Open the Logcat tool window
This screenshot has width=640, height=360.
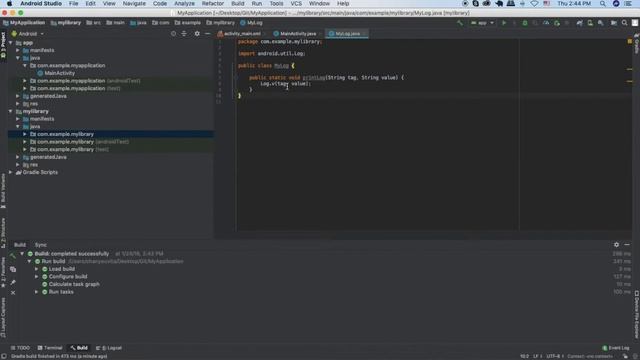click(109, 348)
